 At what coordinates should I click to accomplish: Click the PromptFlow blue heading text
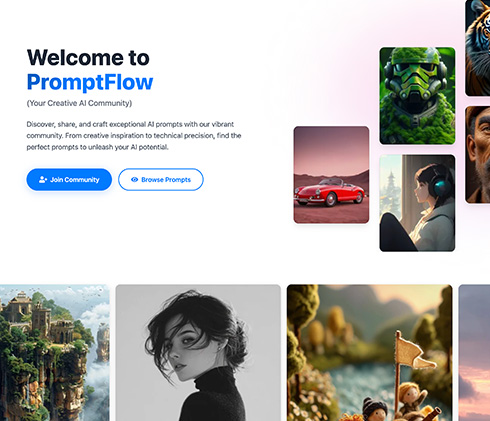pyautogui.click(x=90, y=82)
